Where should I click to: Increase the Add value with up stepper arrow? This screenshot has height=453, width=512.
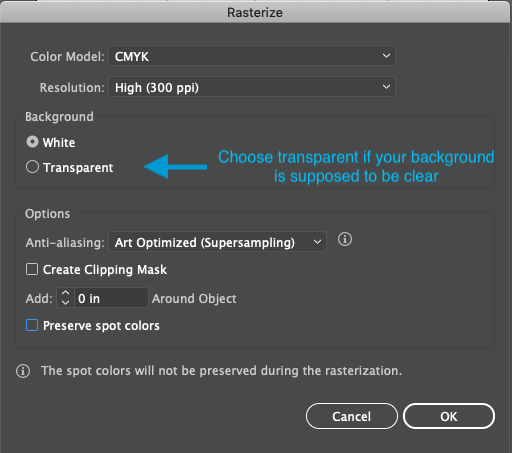[x=65, y=293]
